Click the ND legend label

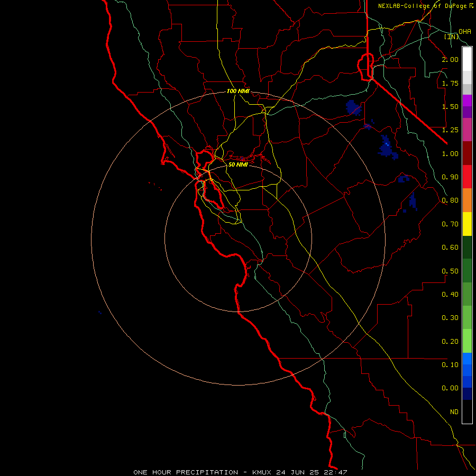tap(454, 412)
